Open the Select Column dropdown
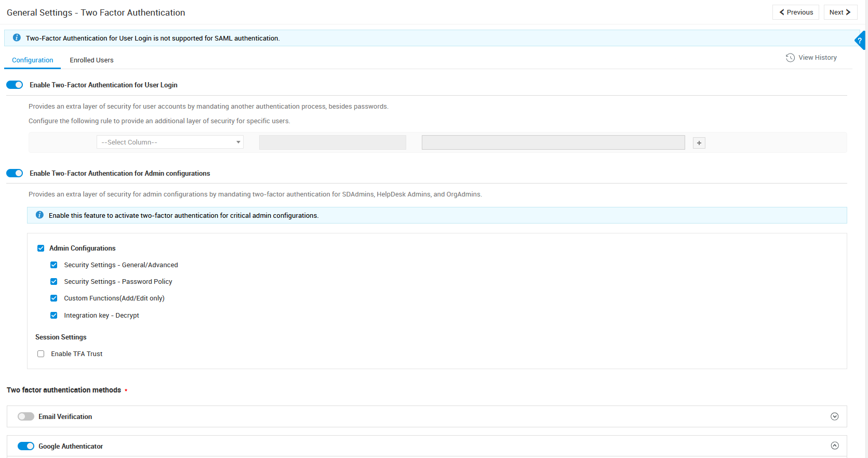 coord(170,142)
